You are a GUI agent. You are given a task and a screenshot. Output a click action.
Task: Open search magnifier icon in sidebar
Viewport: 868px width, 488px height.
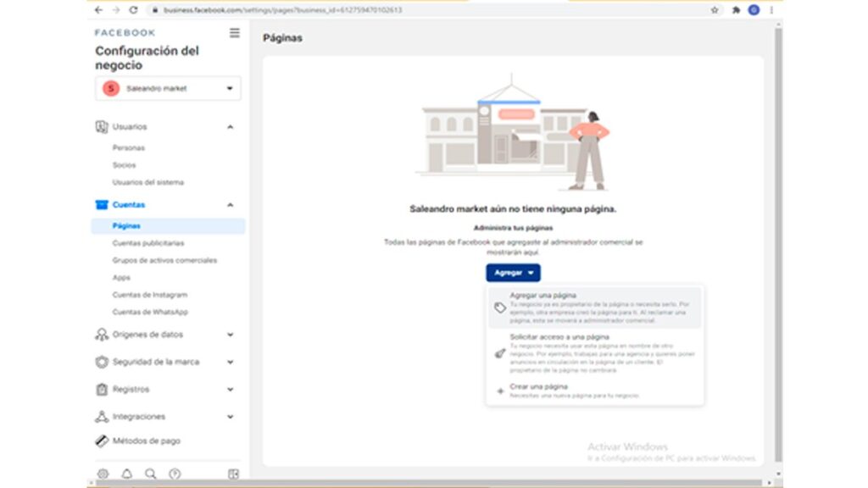(151, 474)
